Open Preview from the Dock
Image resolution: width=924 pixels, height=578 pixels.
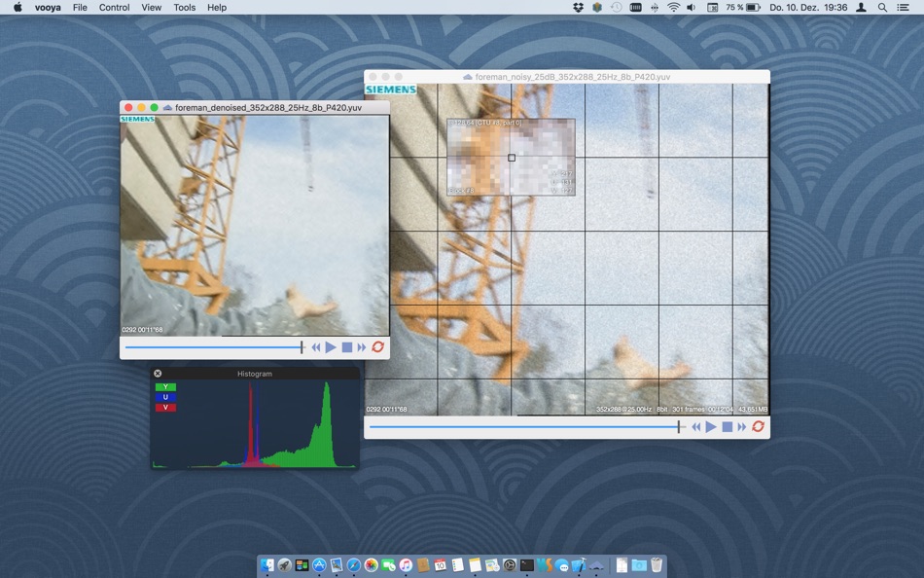tap(337, 565)
